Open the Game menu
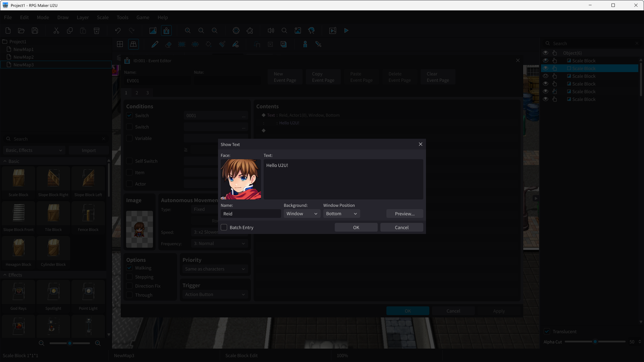The height and width of the screenshot is (362, 644). point(143,17)
